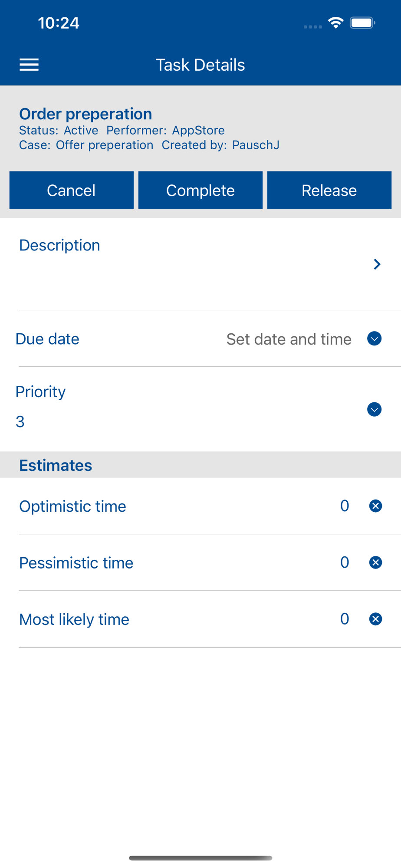Tap the Description row label
Viewport: 401px width, 868px height.
point(59,245)
